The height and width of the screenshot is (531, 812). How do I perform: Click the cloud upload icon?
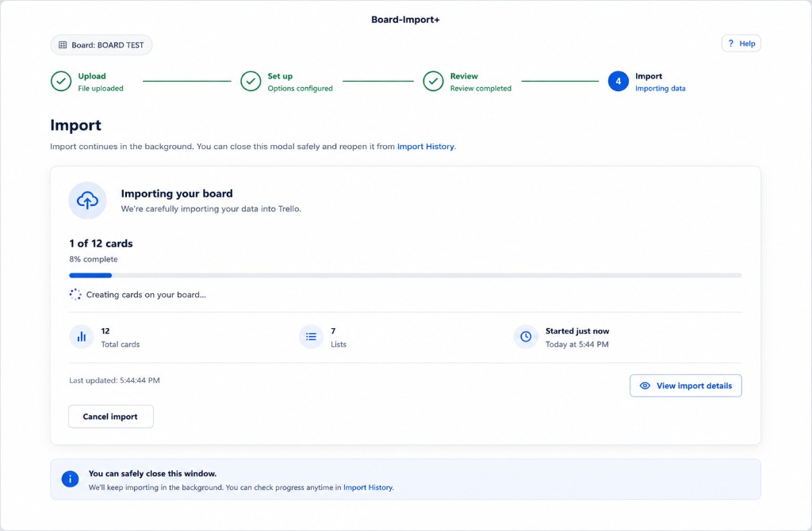click(x=87, y=201)
